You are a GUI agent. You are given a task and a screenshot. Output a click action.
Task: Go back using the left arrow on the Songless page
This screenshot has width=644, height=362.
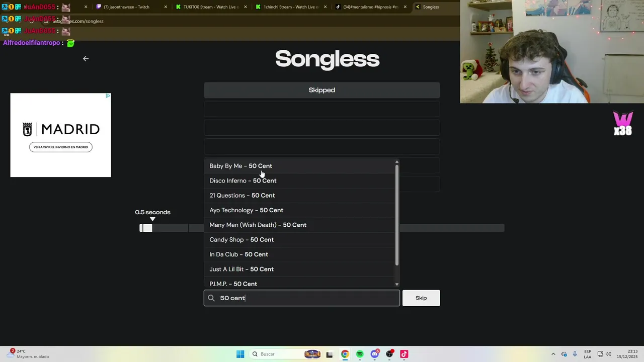86,59
